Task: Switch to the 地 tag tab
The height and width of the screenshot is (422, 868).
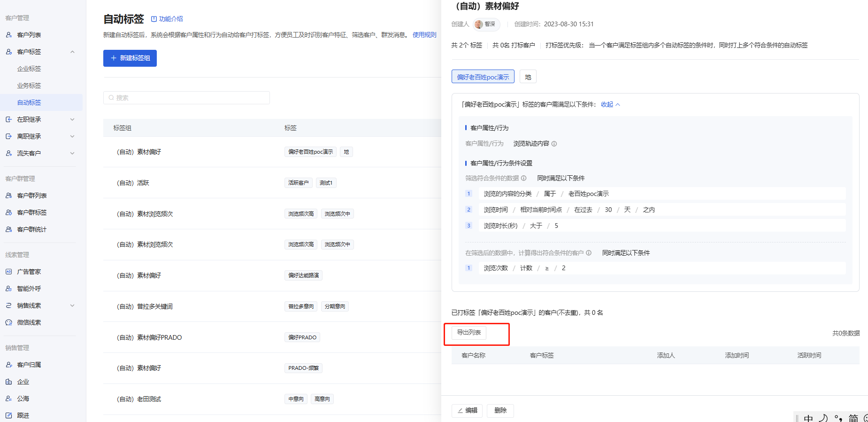Action: click(528, 77)
